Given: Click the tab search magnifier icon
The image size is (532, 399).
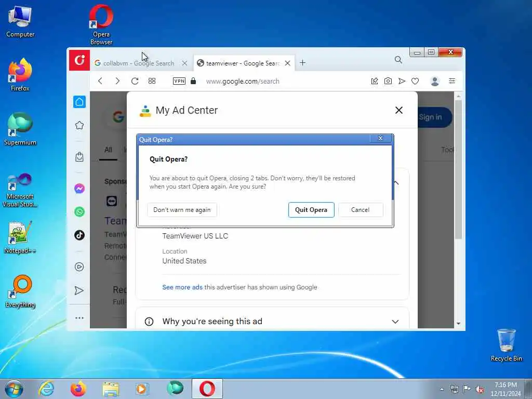Looking at the screenshot, I should (x=398, y=60).
